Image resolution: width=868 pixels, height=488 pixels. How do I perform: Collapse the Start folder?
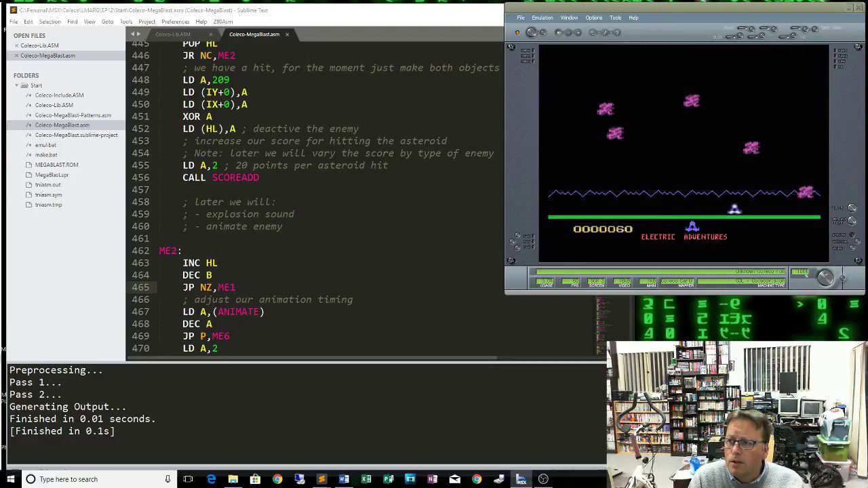(17, 85)
